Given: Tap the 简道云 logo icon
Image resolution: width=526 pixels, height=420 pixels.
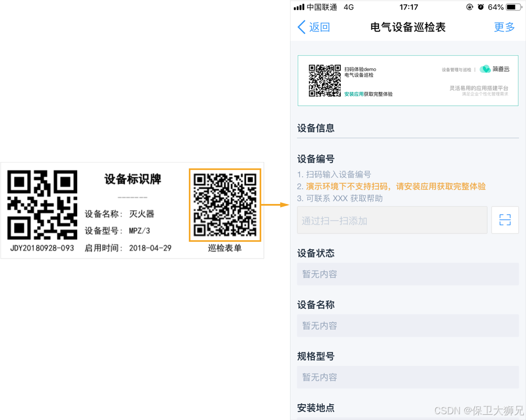Looking at the screenshot, I should coord(485,69).
